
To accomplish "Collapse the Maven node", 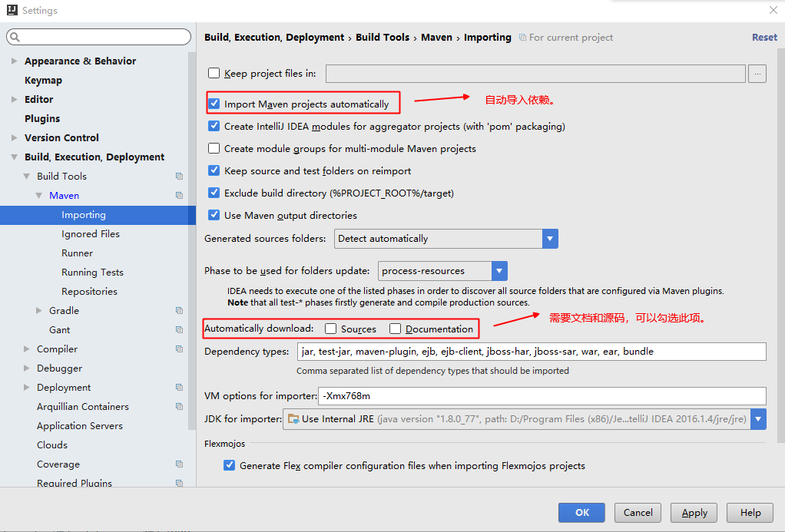I will coord(38,195).
